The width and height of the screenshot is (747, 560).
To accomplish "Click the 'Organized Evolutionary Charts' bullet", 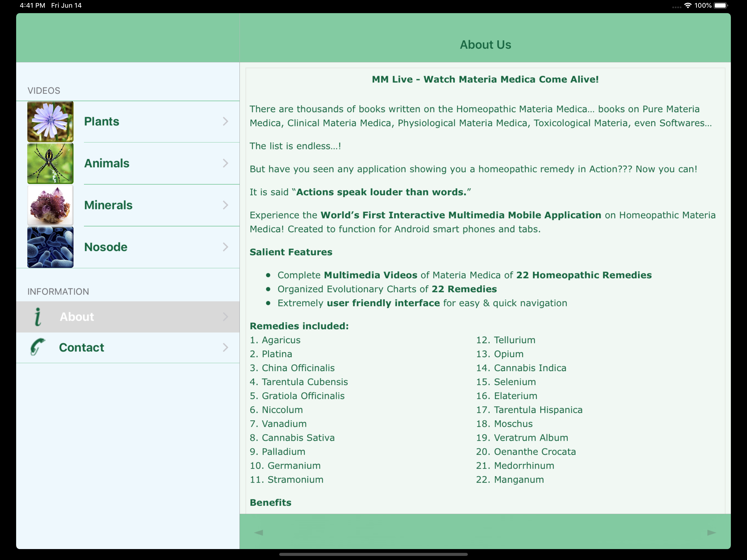I will [387, 290].
